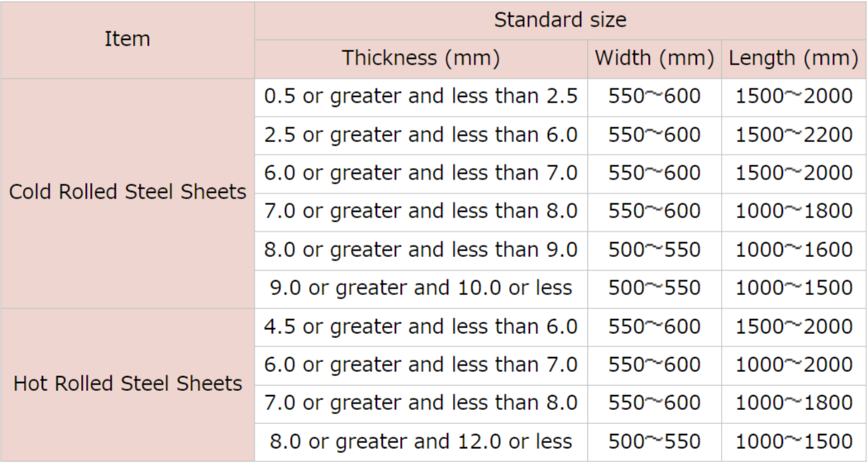Click the "1500~2200" length cell

click(794, 135)
